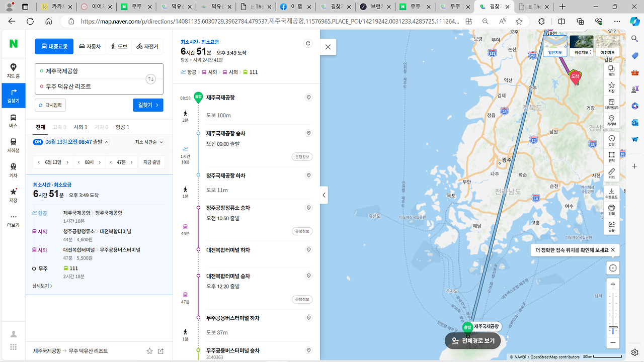
Task: Switch to the 항공 1 filter tab
Action: point(122,127)
